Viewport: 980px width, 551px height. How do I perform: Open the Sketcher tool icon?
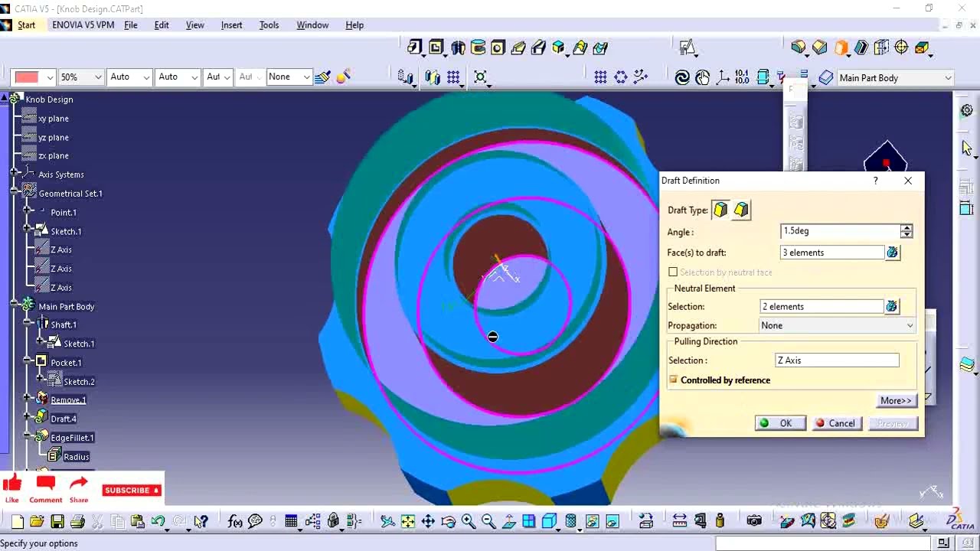[x=688, y=48]
